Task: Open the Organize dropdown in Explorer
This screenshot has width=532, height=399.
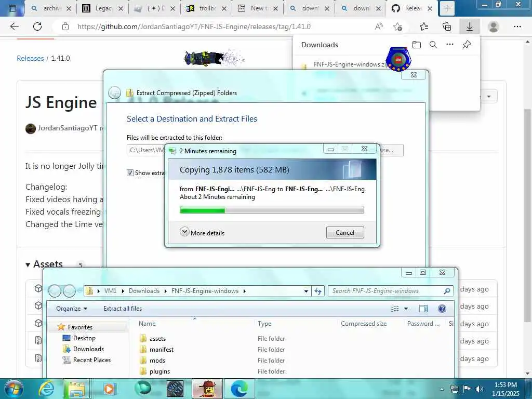Action: point(72,309)
